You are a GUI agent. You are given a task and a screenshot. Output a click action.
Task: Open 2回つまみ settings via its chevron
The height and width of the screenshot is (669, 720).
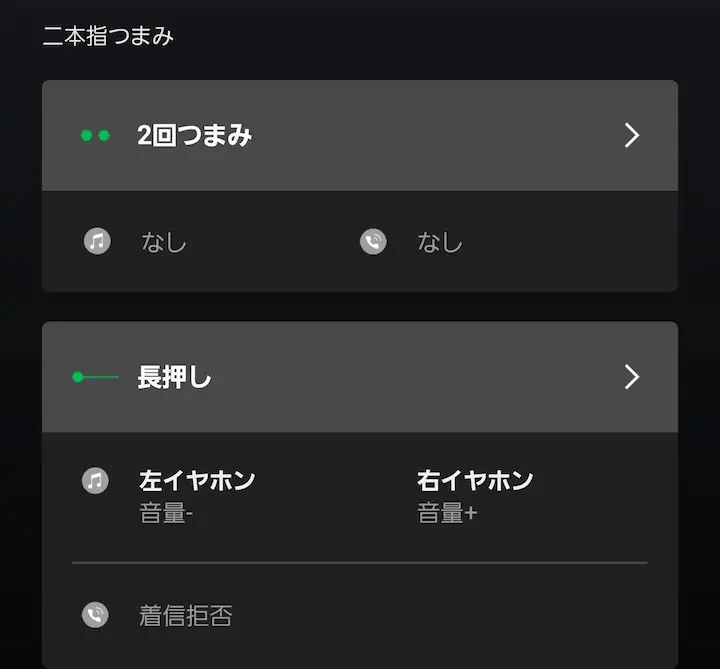click(x=631, y=136)
